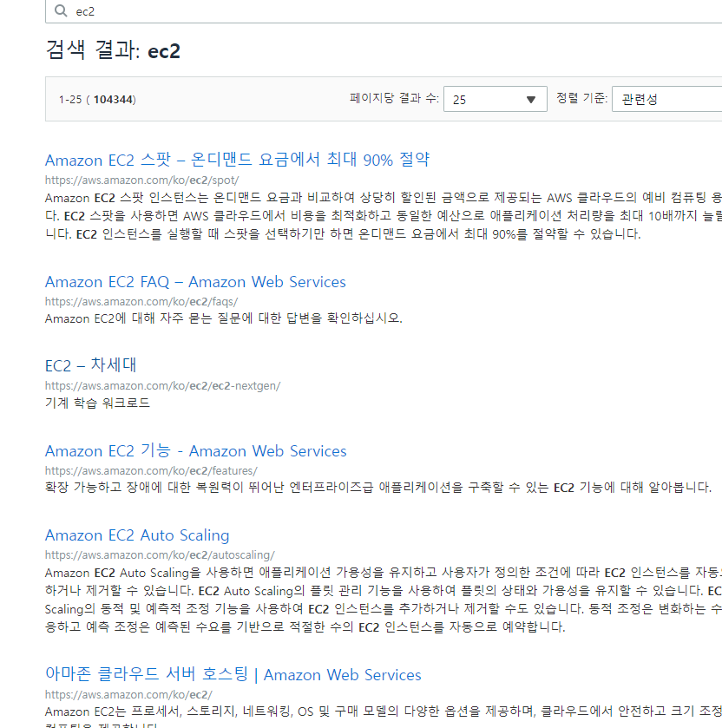Click the result count 104344
Screen dimensions: 722x728
click(114, 100)
